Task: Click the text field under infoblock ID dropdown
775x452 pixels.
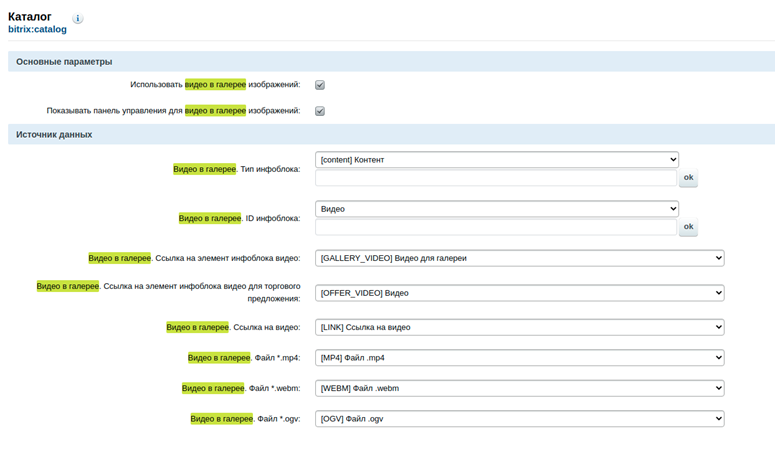Action: [x=495, y=228]
